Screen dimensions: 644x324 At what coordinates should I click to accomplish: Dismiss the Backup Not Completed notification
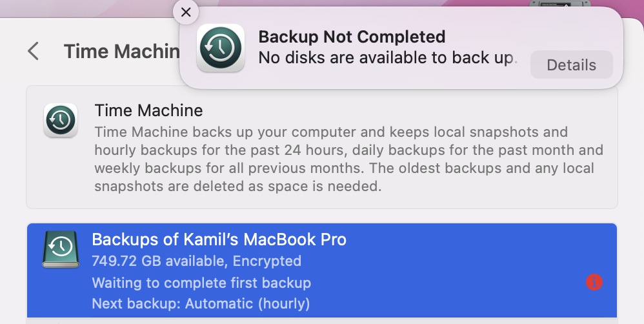[x=186, y=12]
